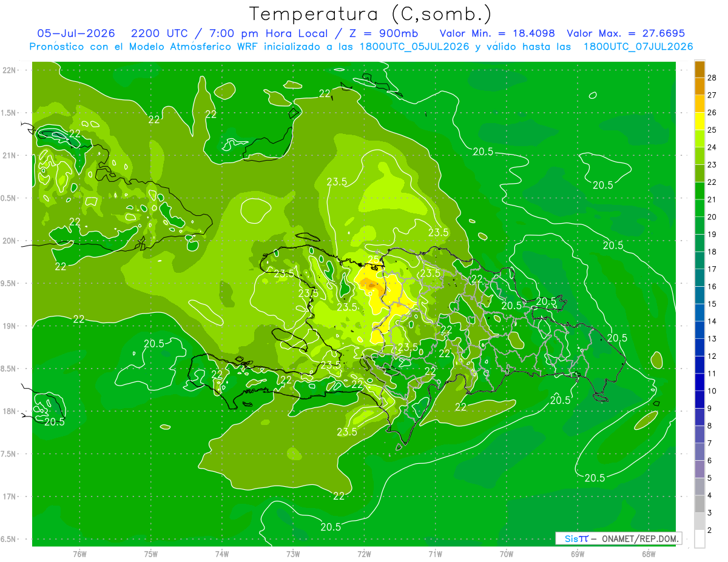Click the "73W" longitude axis label

[x=293, y=554]
